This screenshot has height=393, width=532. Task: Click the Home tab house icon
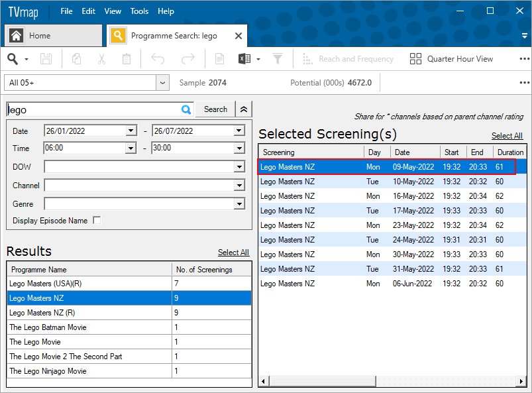[x=17, y=36]
